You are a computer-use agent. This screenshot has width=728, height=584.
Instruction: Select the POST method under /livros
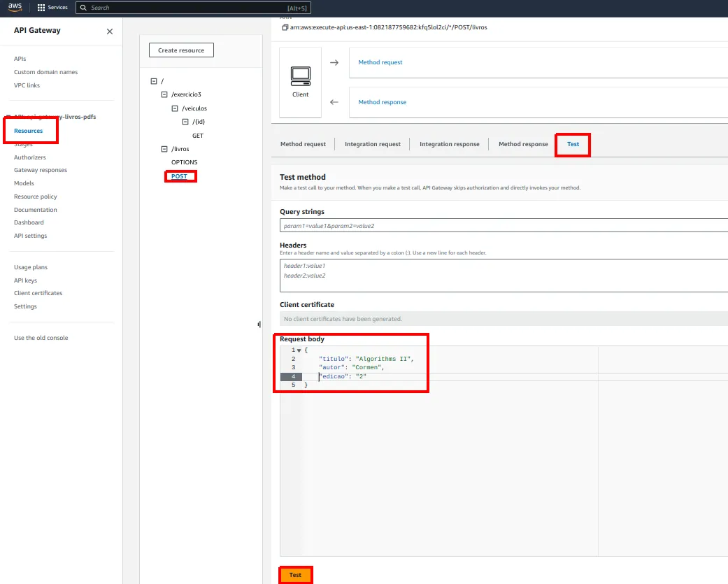pyautogui.click(x=179, y=176)
